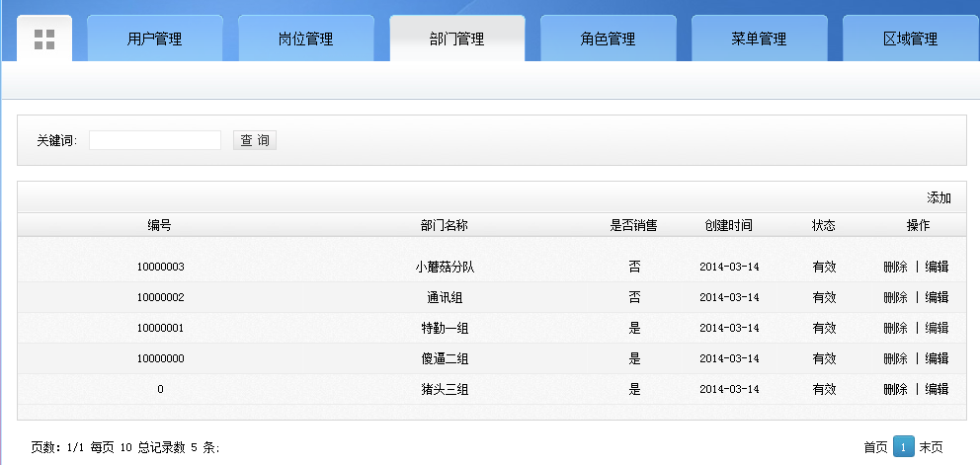Edit the 小蘑菇分队 department row
The image size is (980, 465).
[x=937, y=267]
